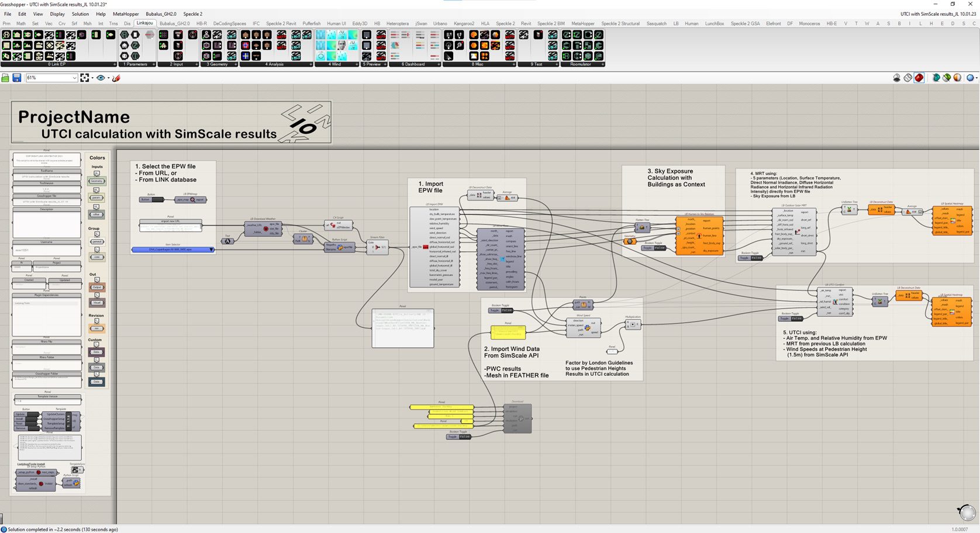Click the red sketch brush icon

point(116,78)
